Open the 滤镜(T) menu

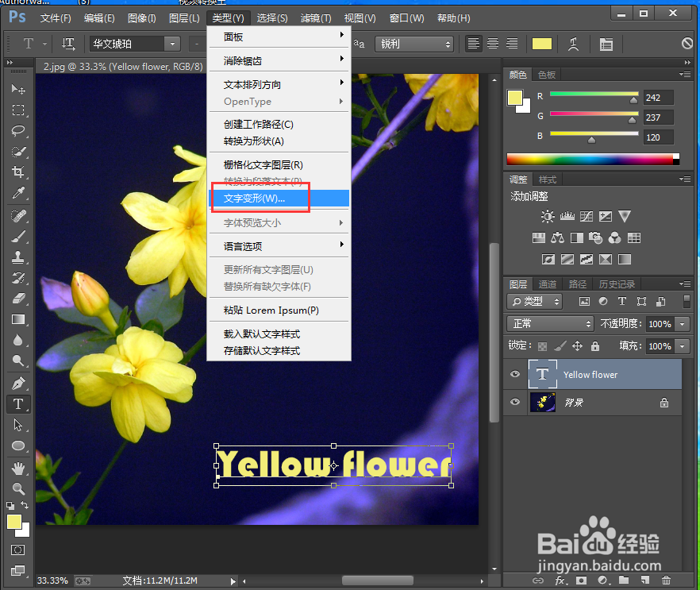click(316, 17)
